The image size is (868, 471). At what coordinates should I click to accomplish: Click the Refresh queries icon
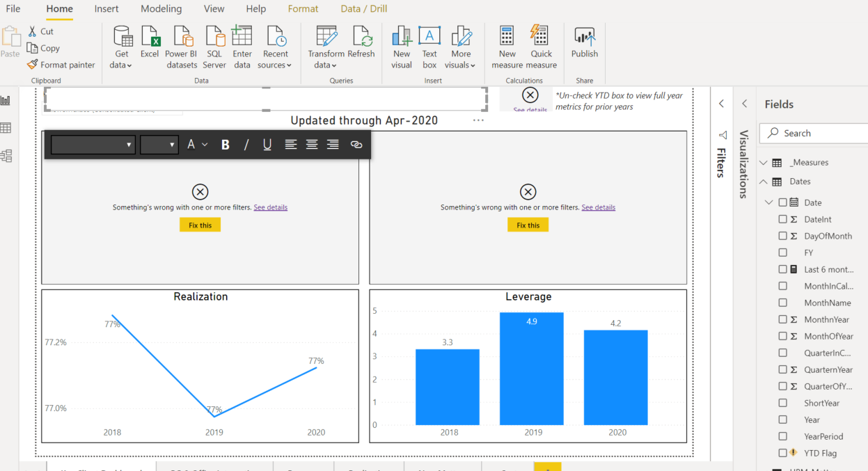pos(361,35)
